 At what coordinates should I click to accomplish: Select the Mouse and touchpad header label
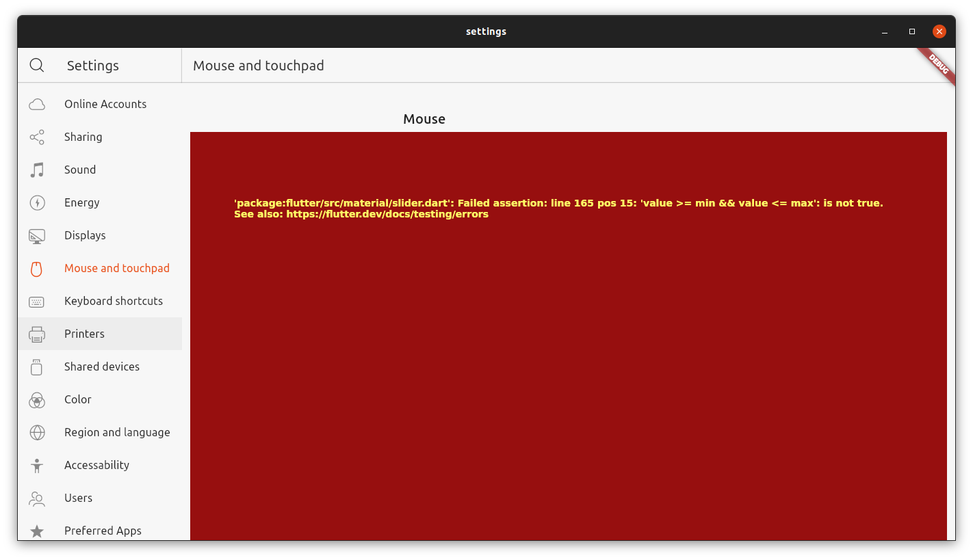(x=258, y=66)
